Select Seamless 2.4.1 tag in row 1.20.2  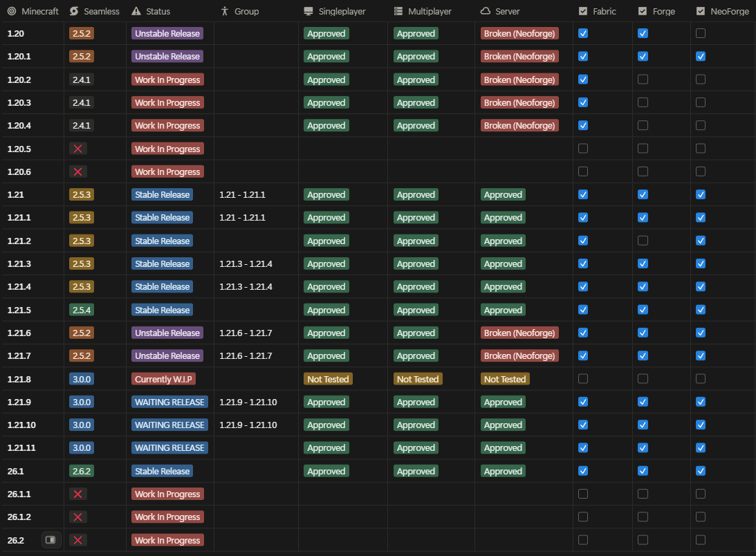point(82,80)
